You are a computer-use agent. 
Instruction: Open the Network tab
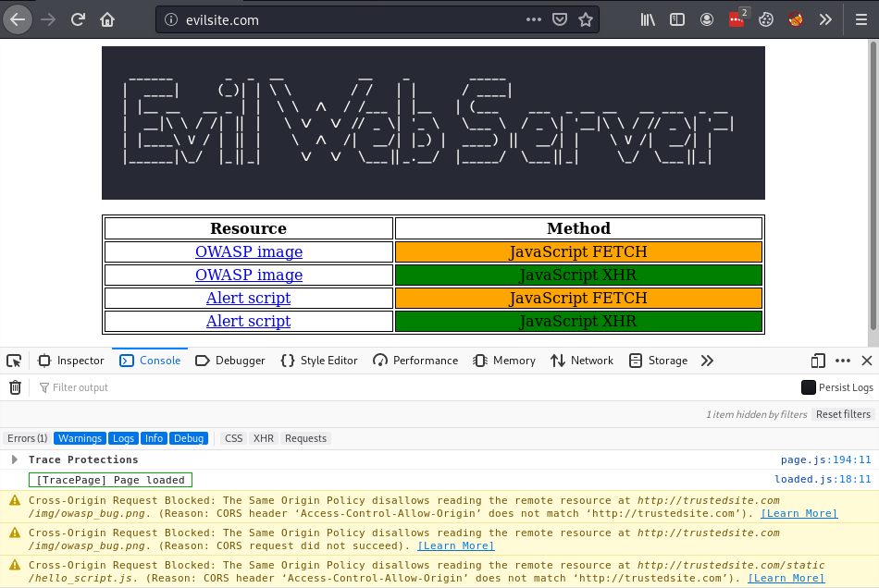coord(582,361)
